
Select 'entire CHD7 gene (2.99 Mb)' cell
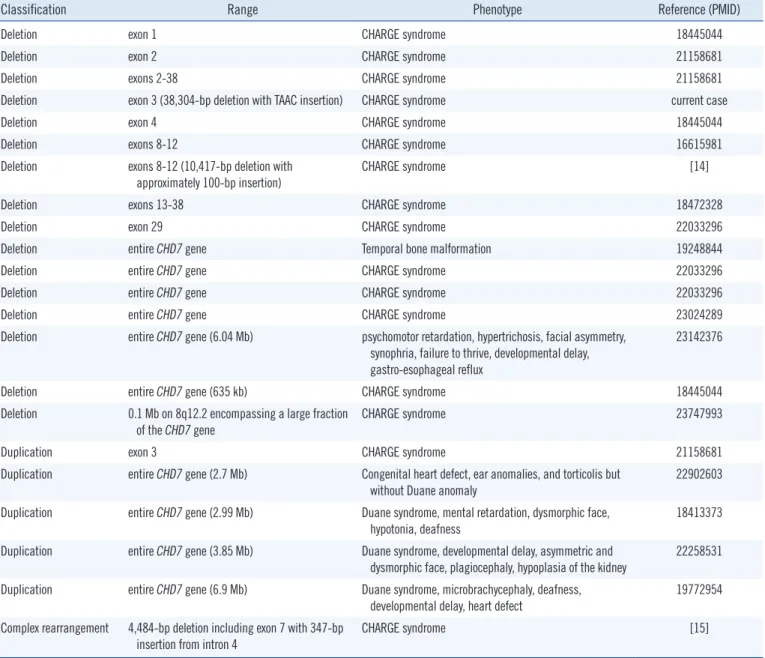[x=190, y=513]
